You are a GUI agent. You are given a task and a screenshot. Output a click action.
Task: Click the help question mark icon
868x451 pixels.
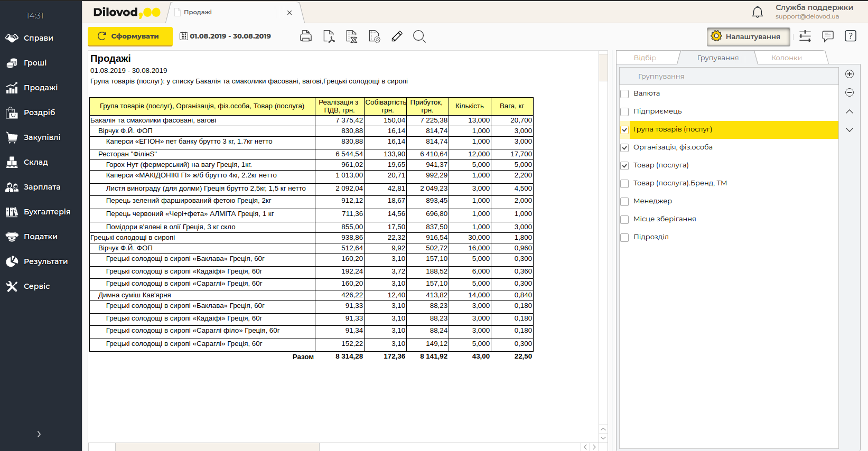click(850, 36)
